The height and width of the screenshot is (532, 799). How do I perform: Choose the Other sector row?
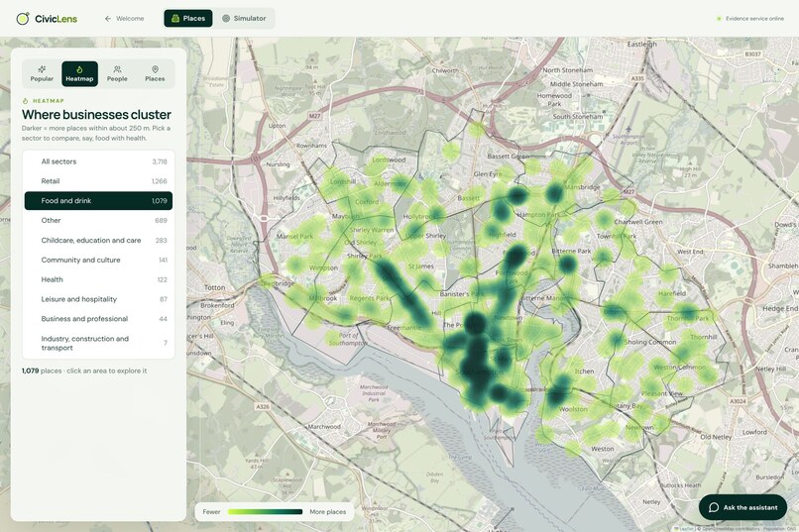(98, 221)
